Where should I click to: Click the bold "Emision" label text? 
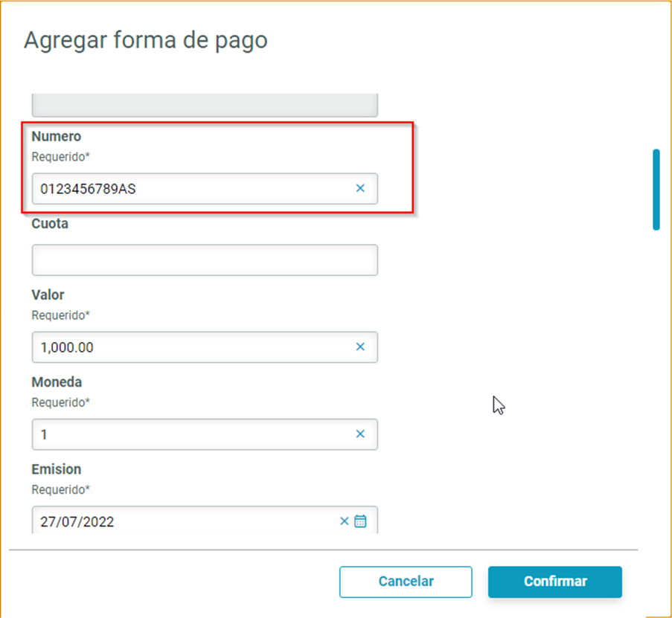[x=57, y=469]
